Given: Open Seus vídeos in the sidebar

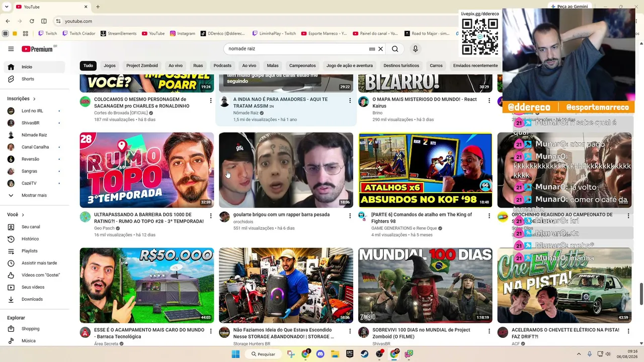Looking at the screenshot, I should point(34,287).
